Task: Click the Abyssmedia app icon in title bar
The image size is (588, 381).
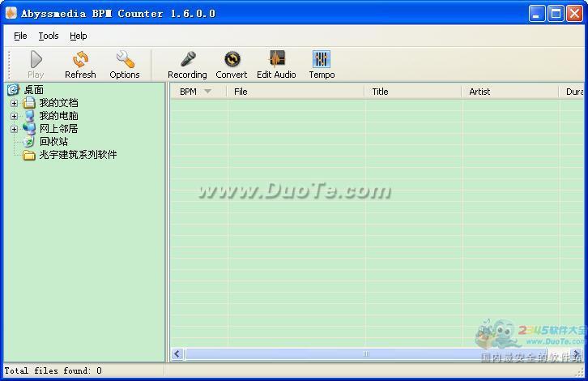Action: [11, 13]
